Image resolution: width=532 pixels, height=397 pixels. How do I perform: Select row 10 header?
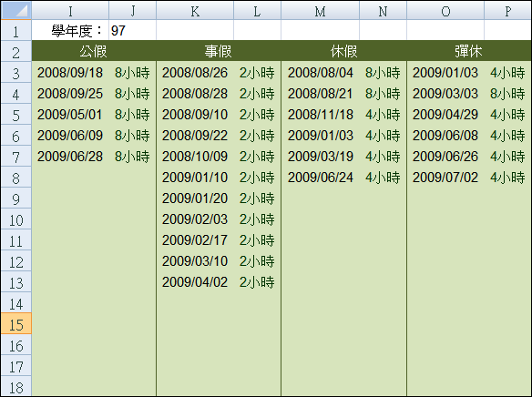point(16,219)
